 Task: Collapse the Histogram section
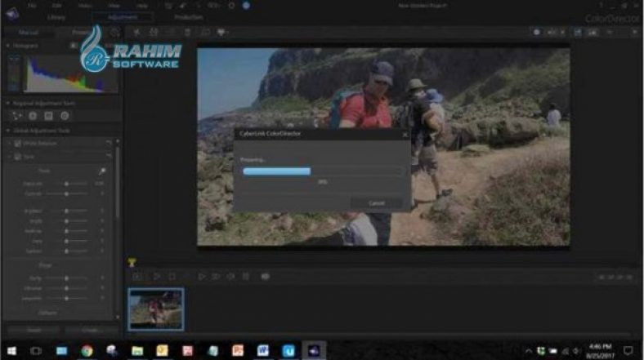(8, 46)
